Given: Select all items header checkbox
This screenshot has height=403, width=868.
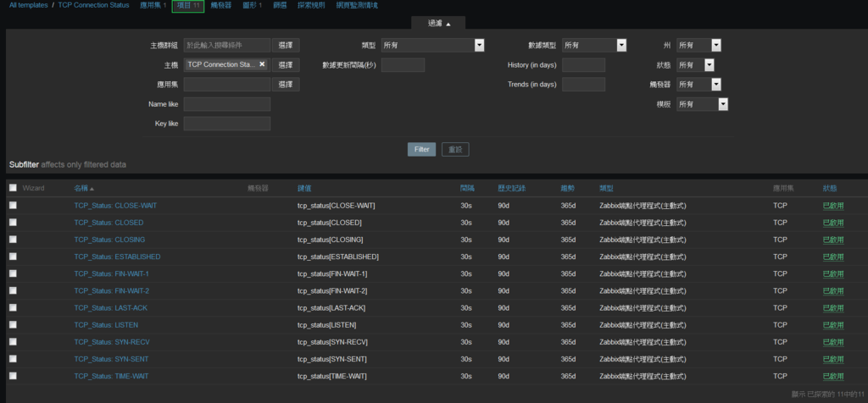Looking at the screenshot, I should [x=13, y=188].
